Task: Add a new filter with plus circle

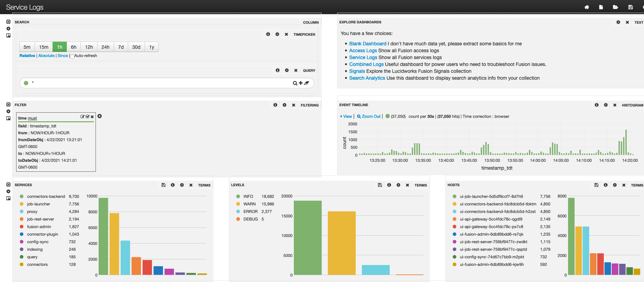Action: point(100,116)
